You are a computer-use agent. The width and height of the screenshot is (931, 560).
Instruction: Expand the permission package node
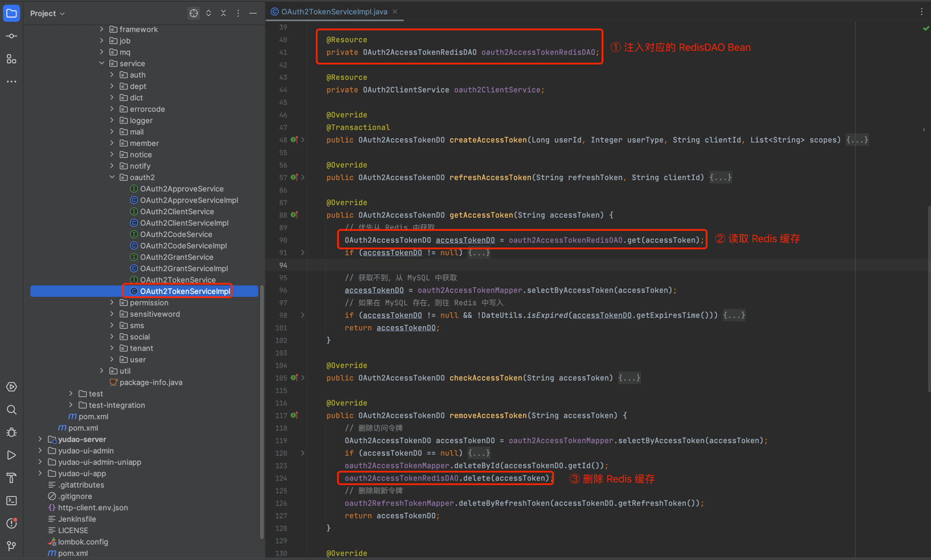112,303
